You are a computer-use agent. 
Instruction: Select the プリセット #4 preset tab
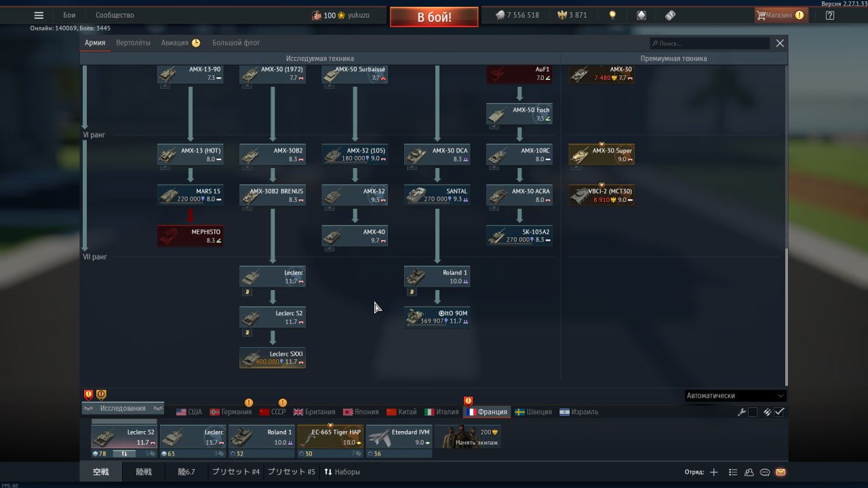(x=235, y=472)
